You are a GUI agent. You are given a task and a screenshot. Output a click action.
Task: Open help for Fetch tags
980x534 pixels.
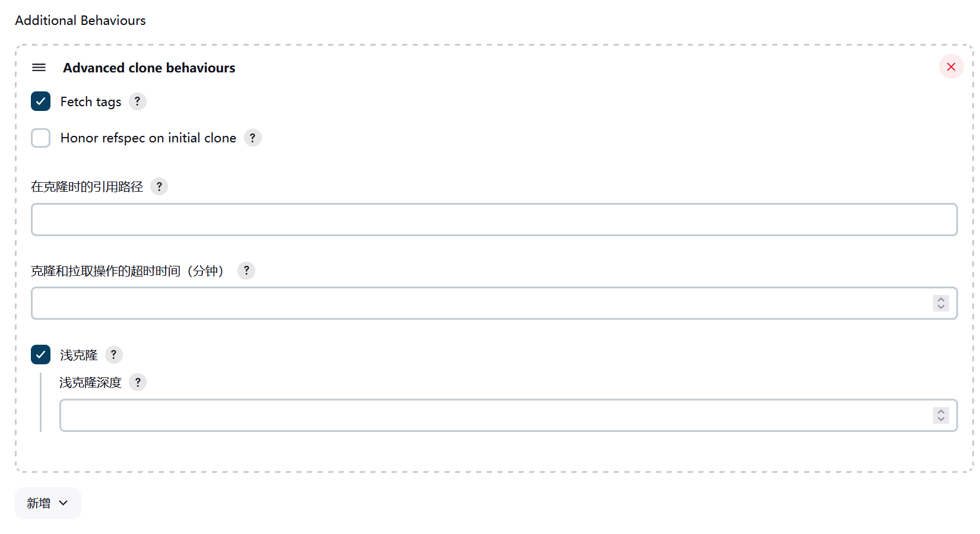(137, 101)
